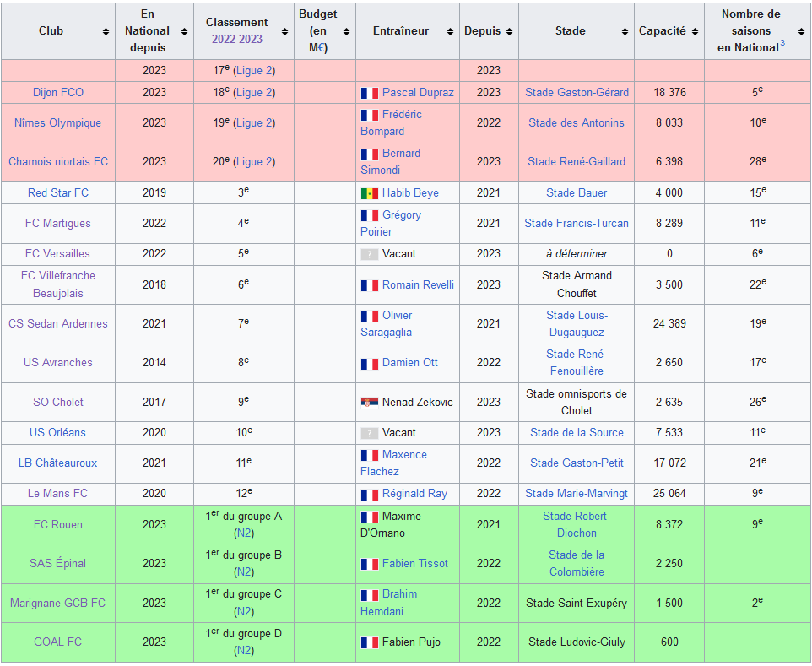Viewport: 812px width, 666px height.
Task: Open US Avranches link
Action: 58,362
